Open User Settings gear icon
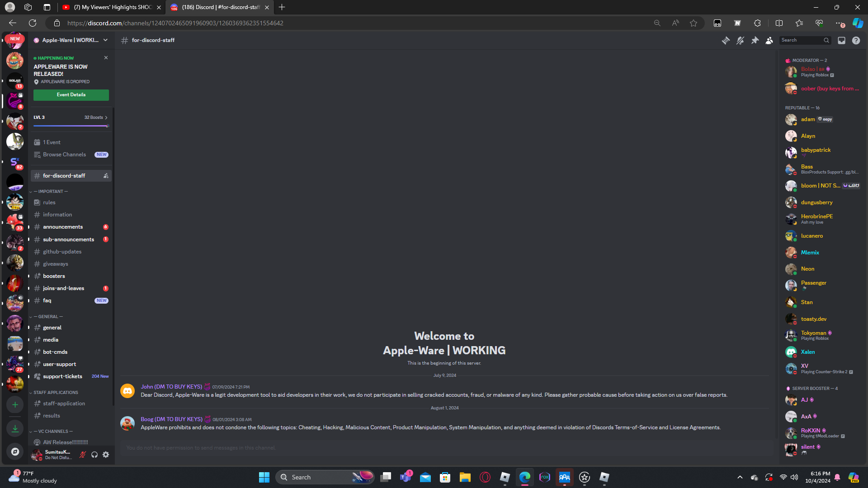 click(106, 455)
